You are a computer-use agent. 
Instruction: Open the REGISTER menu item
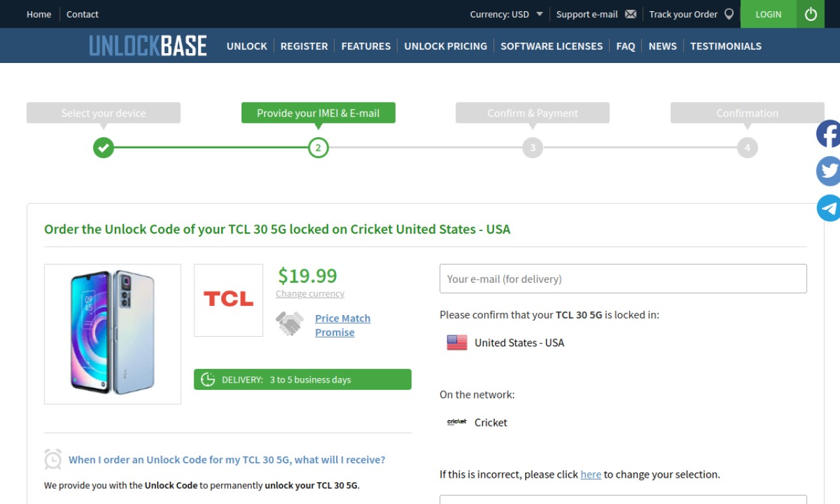click(x=304, y=46)
